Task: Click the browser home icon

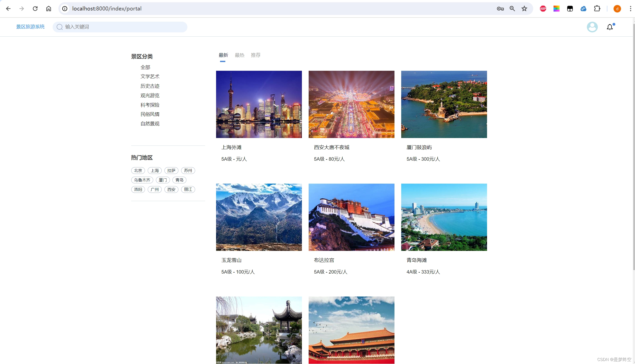Action: (x=49, y=8)
